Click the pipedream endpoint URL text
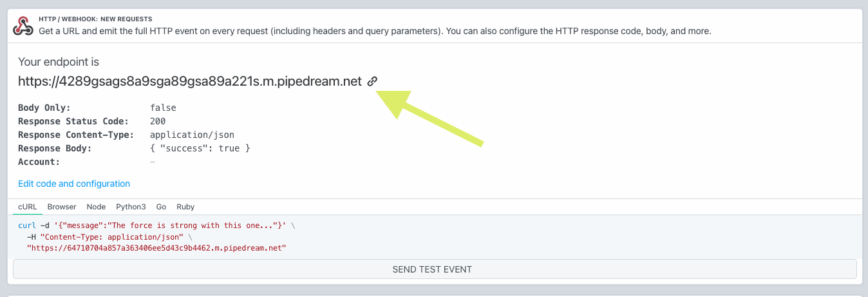 190,81
